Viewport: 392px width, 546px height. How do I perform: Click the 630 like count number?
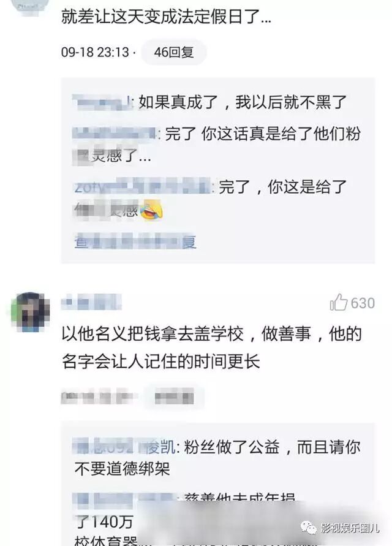(363, 303)
